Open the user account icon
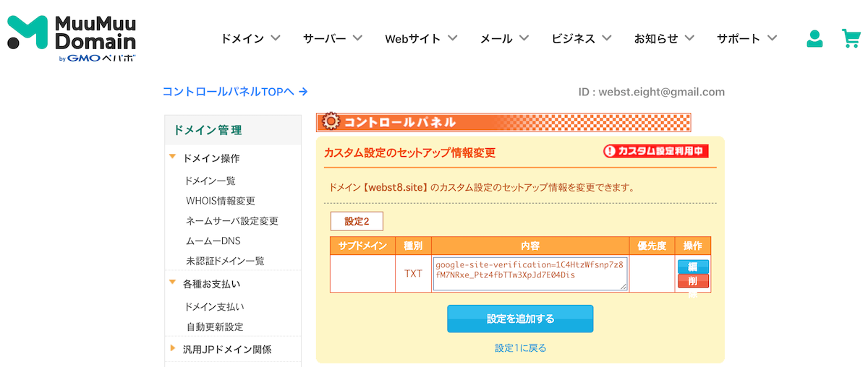This screenshot has width=868, height=367. [x=815, y=39]
